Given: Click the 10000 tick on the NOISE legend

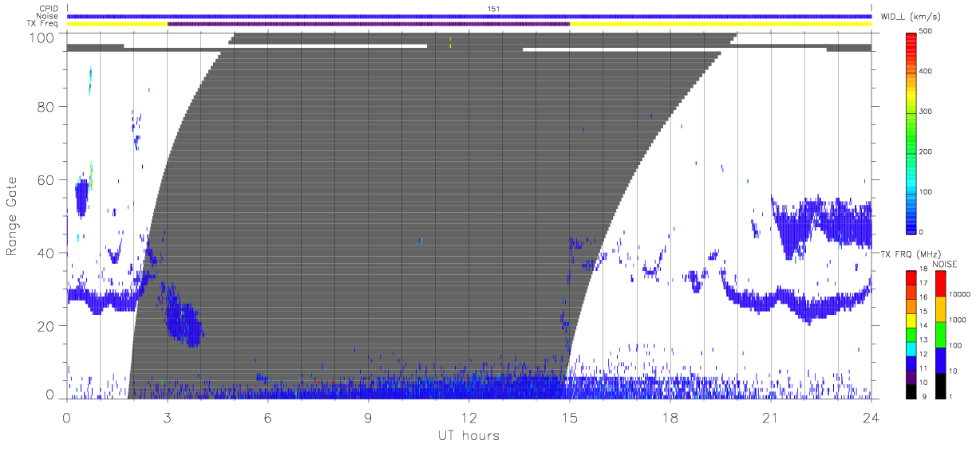Looking at the screenshot, I should (960, 296).
